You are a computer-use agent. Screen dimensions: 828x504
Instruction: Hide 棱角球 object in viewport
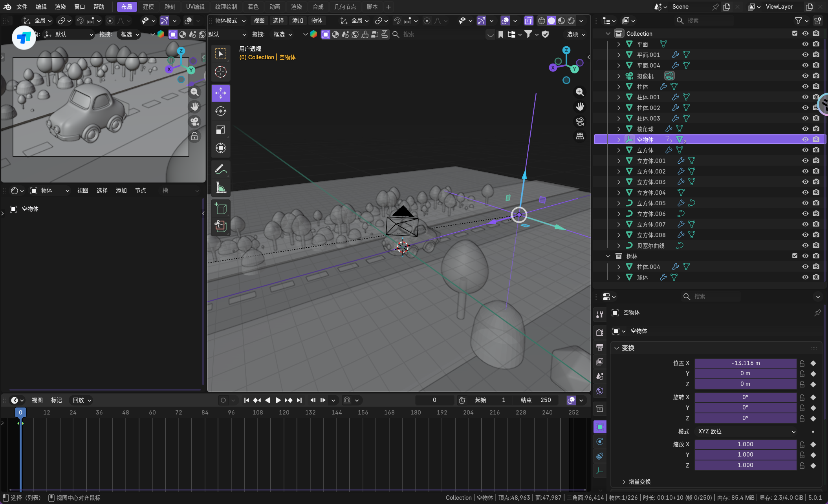[x=805, y=129]
